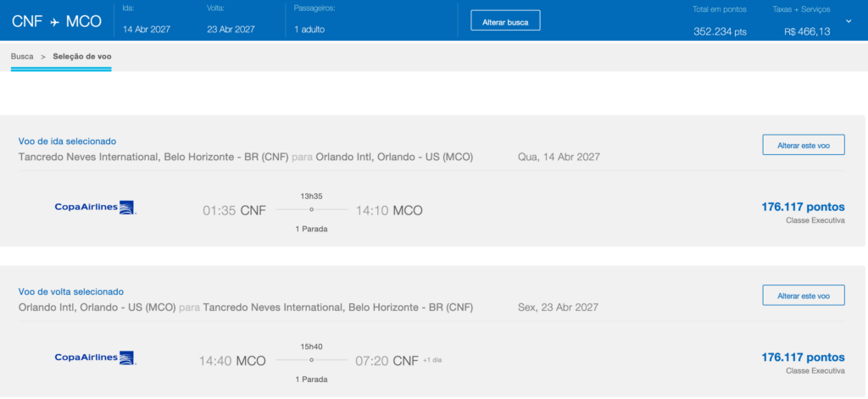The image size is (868, 399).
Task: Click the Voo de volta selecionado heading
Action: (71, 291)
